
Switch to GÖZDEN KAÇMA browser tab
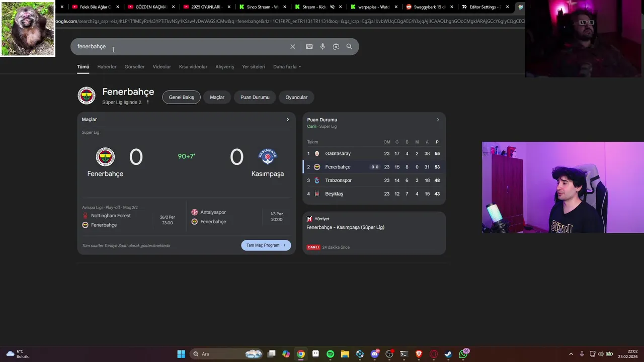pyautogui.click(x=150, y=7)
